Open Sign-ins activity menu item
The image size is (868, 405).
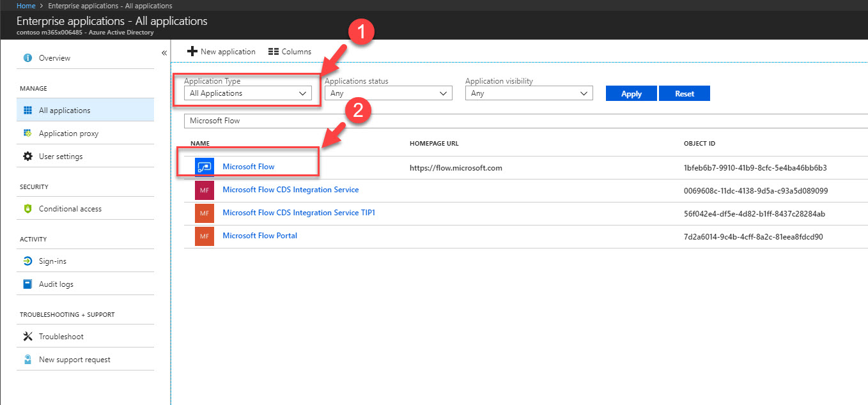85,261
